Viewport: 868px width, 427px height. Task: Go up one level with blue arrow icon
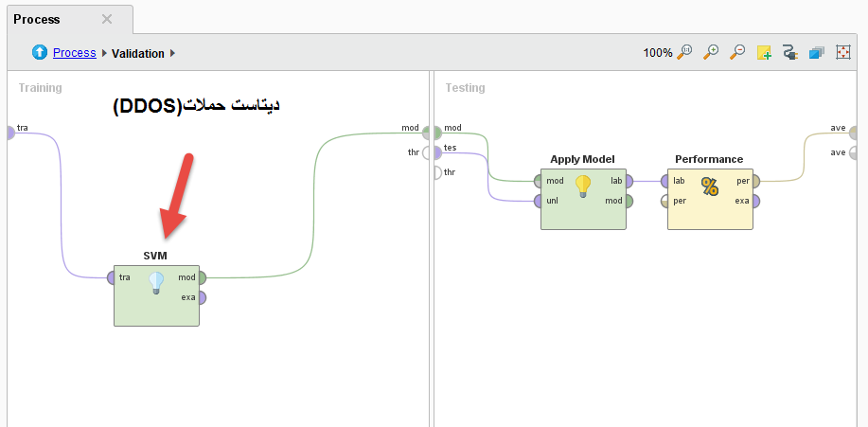point(40,53)
